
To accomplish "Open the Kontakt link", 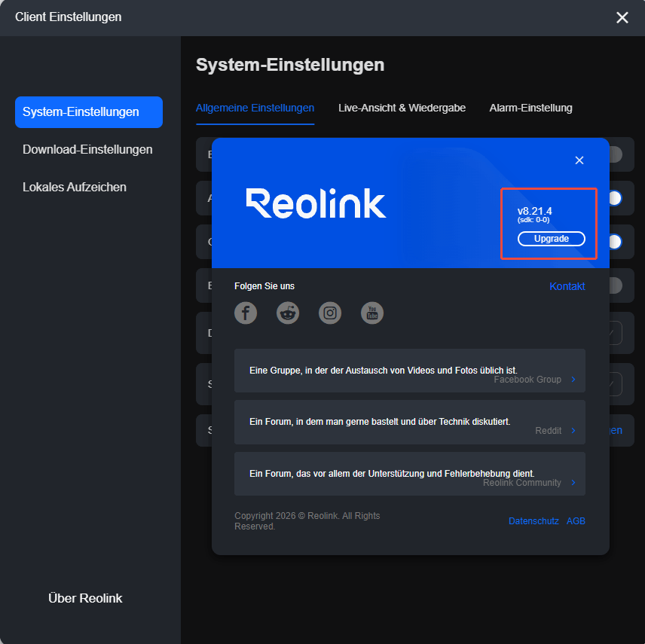I will point(567,286).
